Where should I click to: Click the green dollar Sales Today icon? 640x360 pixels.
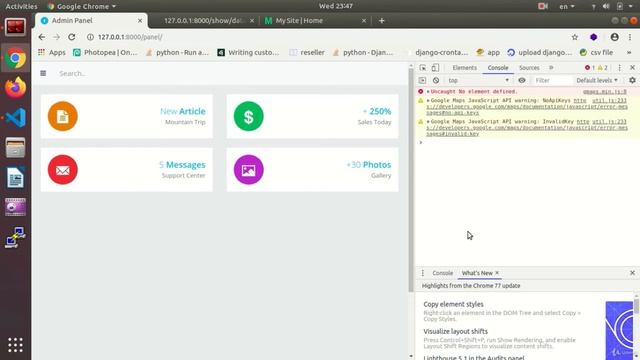pos(249,116)
